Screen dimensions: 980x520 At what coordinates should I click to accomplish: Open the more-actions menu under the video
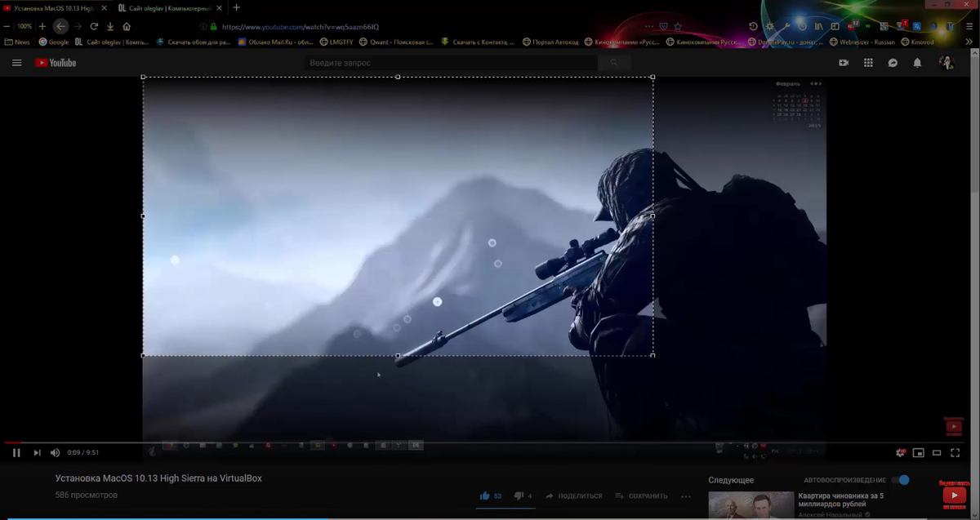[685, 496]
